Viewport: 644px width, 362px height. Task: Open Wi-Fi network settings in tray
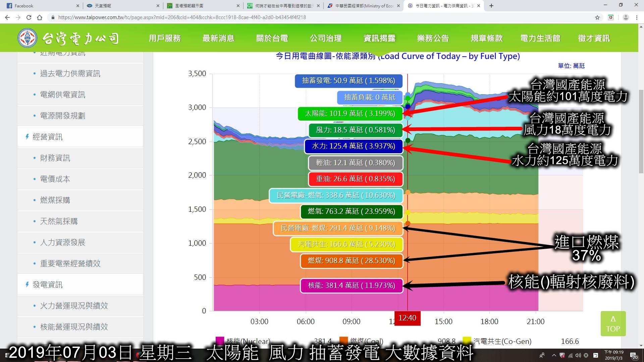click(571, 355)
